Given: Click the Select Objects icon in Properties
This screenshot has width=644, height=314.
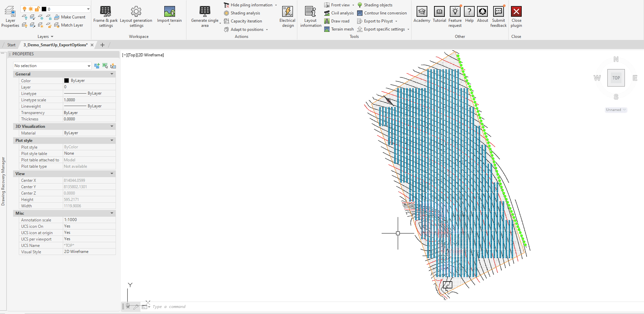Looking at the screenshot, I should pyautogui.click(x=105, y=66).
